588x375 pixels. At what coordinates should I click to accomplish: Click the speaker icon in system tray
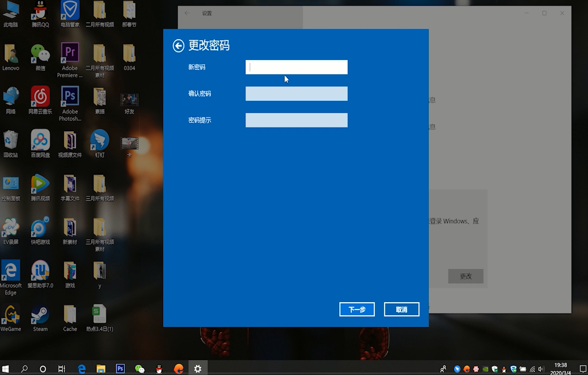coord(540,368)
